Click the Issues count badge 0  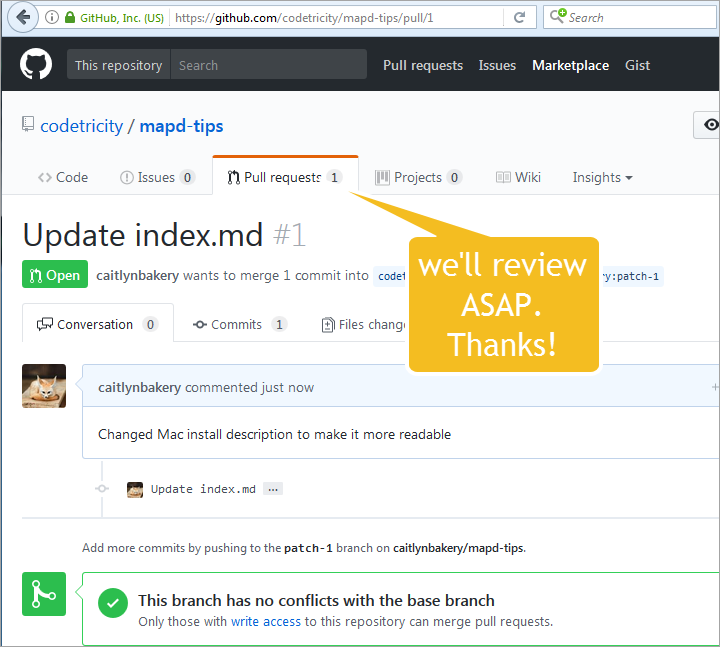pos(187,177)
